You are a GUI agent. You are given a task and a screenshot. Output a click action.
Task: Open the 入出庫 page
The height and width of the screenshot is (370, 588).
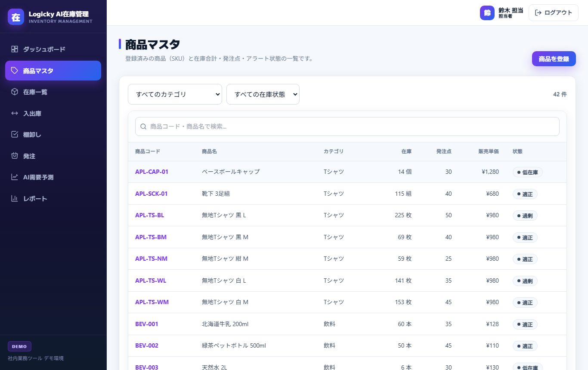pyautogui.click(x=53, y=113)
